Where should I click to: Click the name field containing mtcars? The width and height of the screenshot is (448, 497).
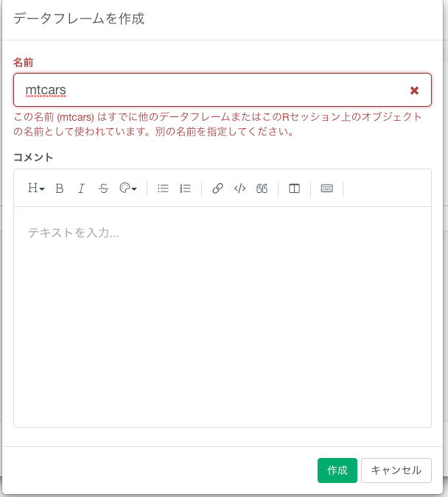[x=206, y=90]
